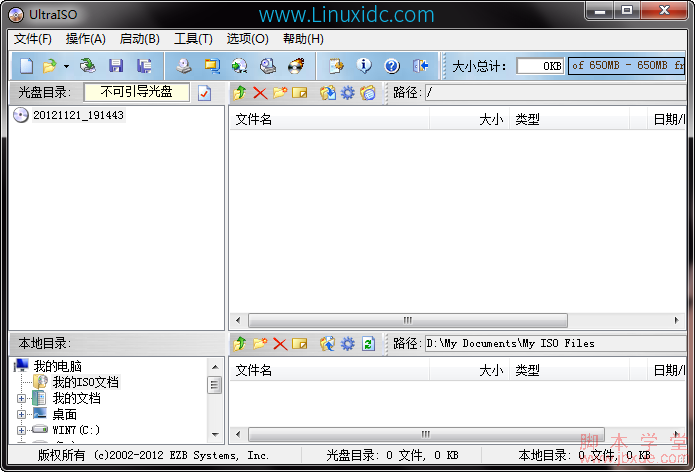Select 我的电脑 in local tree
This screenshot has width=695, height=472.
58,366
